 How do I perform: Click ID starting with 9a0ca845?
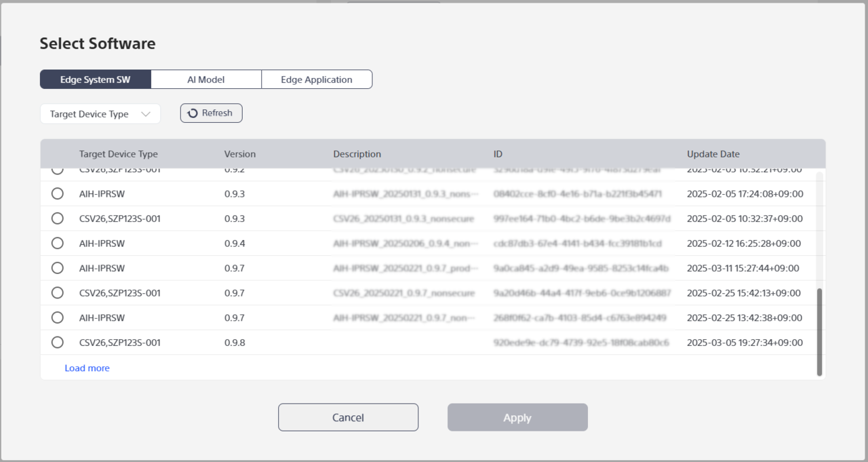(x=581, y=268)
